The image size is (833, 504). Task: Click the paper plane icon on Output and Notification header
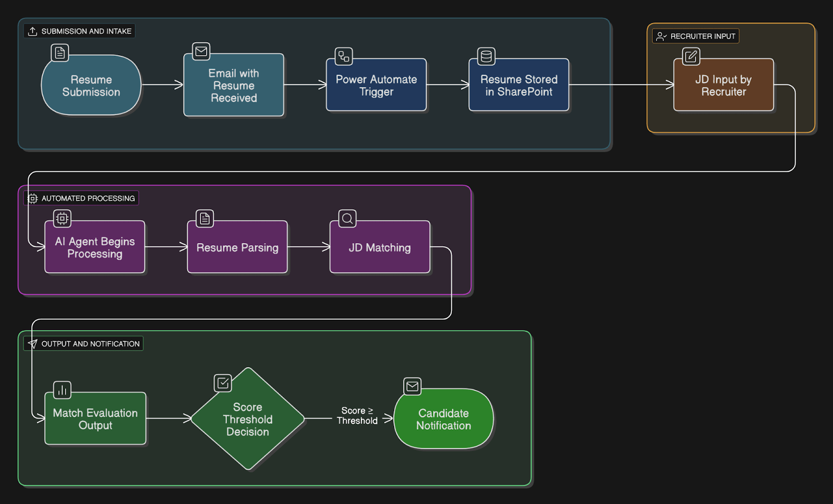pyautogui.click(x=33, y=343)
